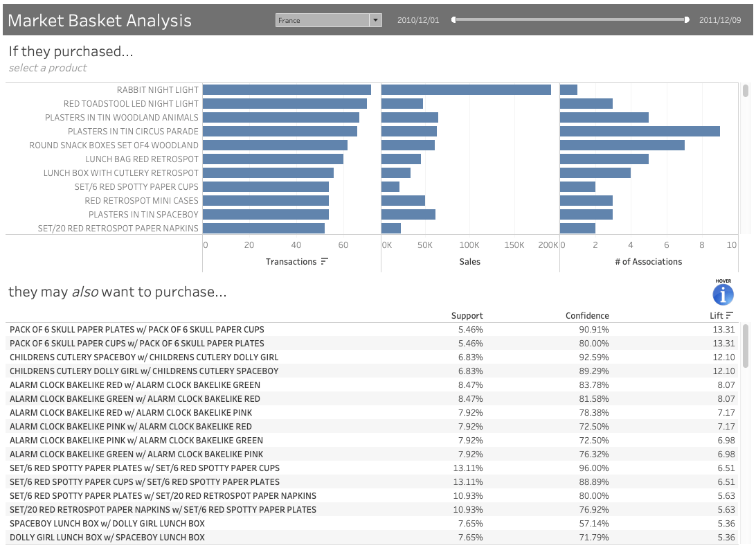Click the SET/6 RED SPOTTY PAPER CUPS label
The height and width of the screenshot is (548, 756).
pos(137,186)
